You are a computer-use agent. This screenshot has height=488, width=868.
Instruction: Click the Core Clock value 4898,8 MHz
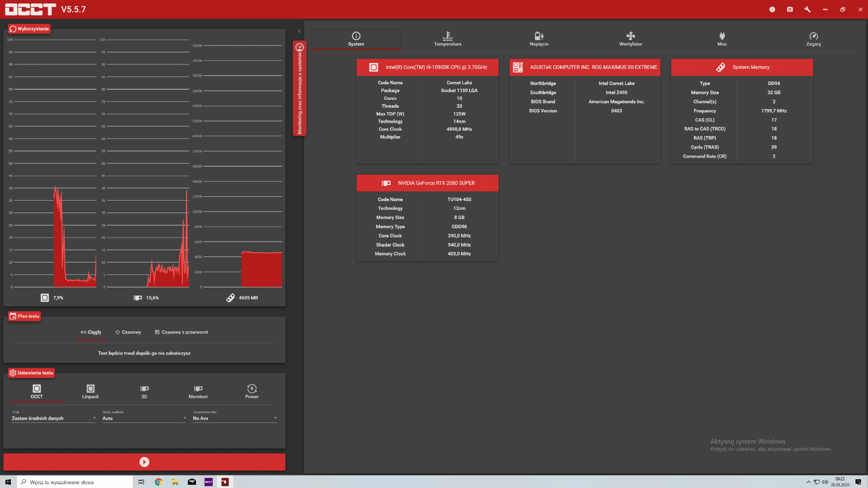coord(459,130)
